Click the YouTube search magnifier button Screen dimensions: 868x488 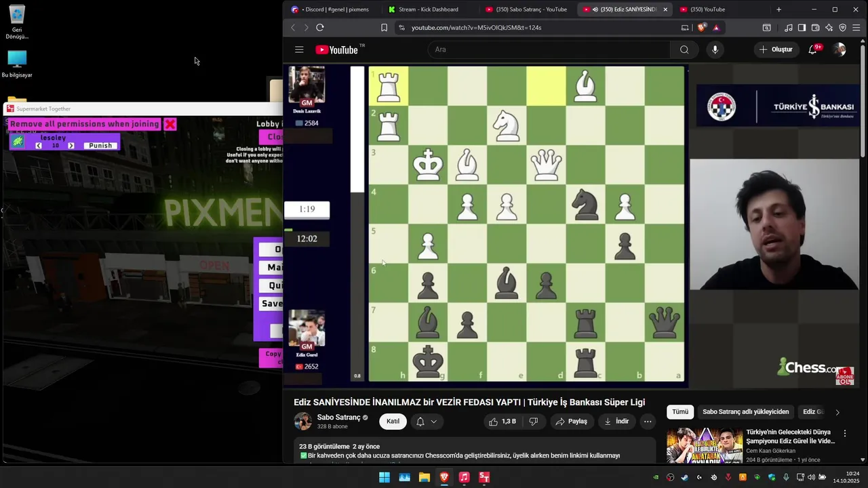(x=684, y=49)
